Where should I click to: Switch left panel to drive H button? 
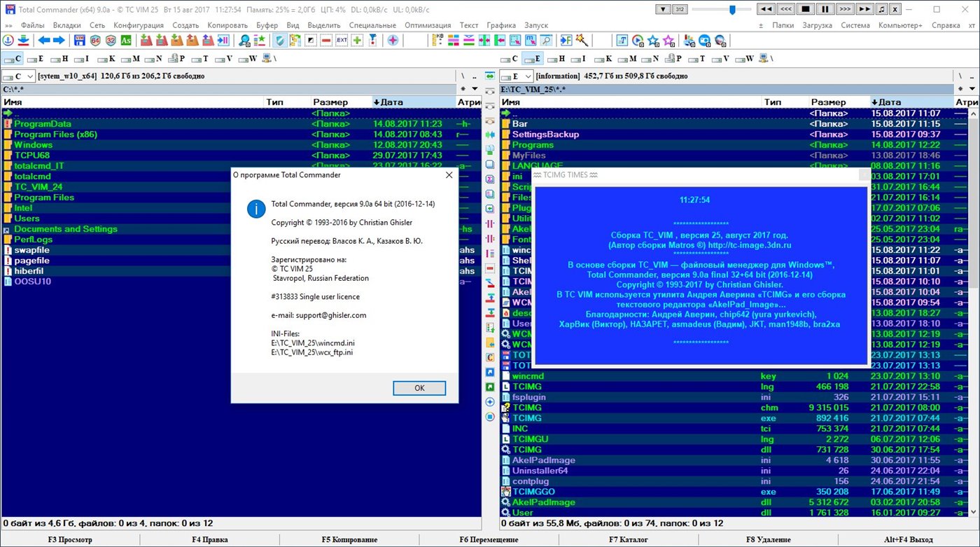click(60, 59)
